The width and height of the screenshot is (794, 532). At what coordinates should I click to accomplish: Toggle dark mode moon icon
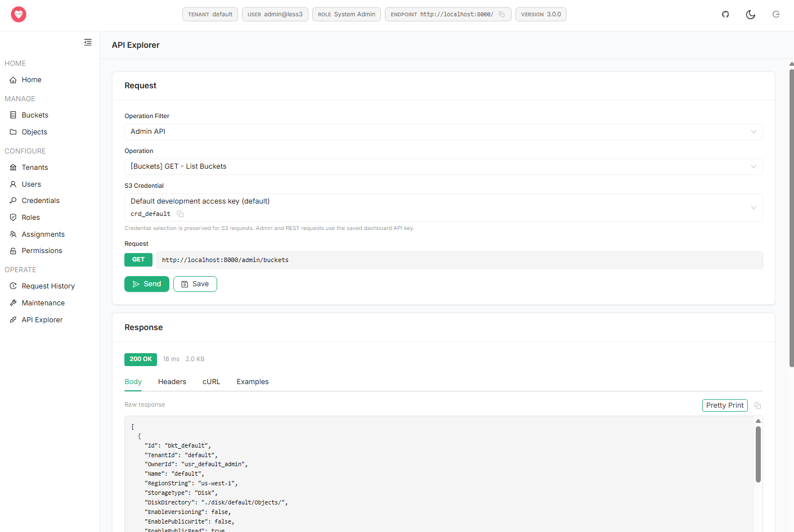[751, 14]
